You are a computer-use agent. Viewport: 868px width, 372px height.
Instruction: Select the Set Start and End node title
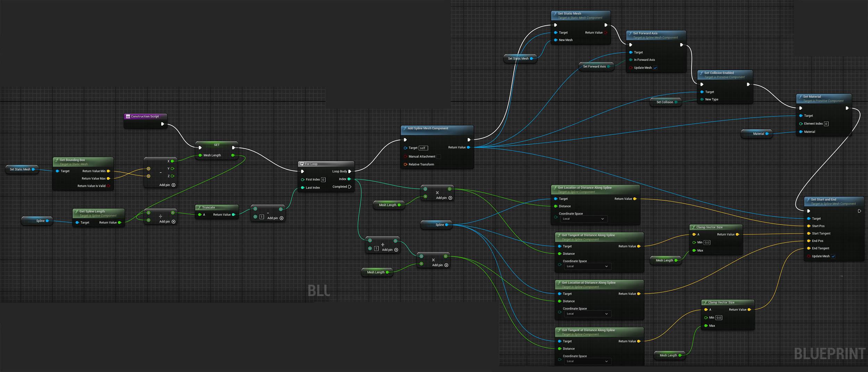pyautogui.click(x=823, y=200)
